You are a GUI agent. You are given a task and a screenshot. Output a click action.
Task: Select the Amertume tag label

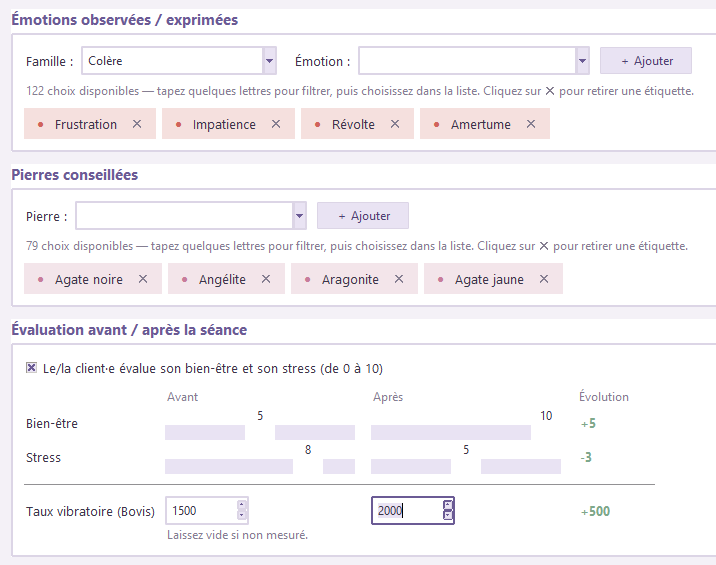[480, 124]
